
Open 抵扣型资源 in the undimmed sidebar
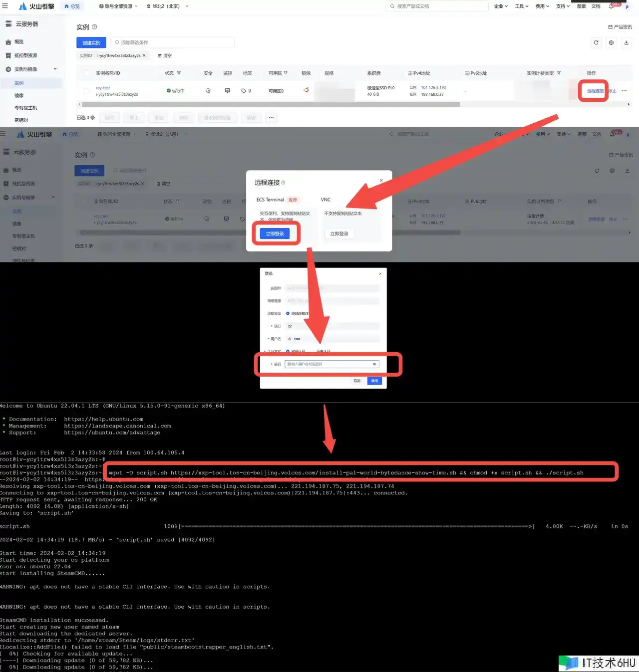25,55
